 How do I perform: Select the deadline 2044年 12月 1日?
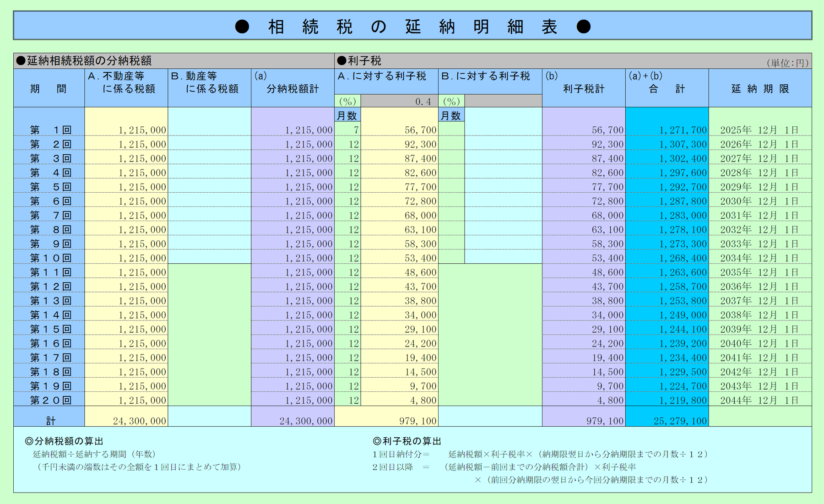tap(760, 400)
